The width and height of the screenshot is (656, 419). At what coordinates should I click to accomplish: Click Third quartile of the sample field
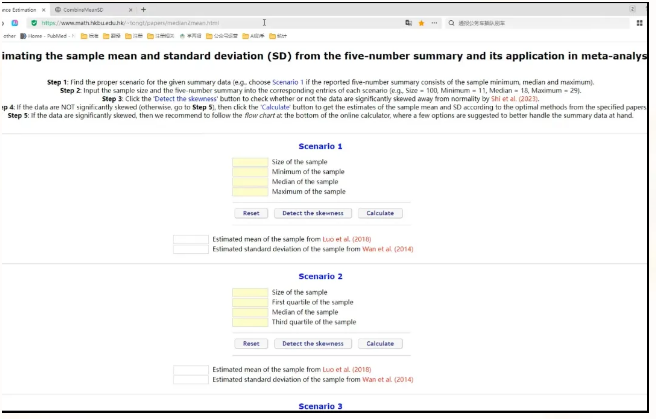tap(250, 322)
